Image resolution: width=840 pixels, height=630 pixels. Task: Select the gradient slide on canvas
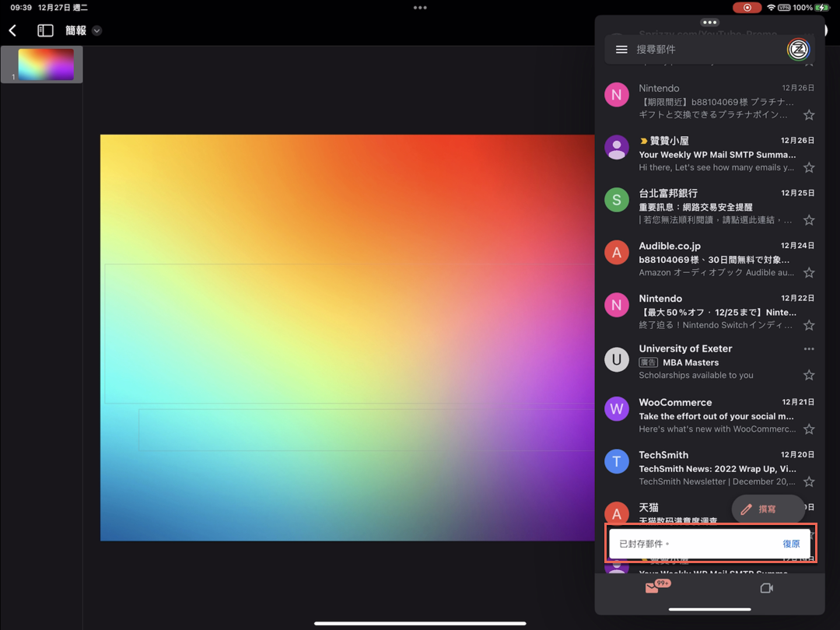[x=347, y=338]
